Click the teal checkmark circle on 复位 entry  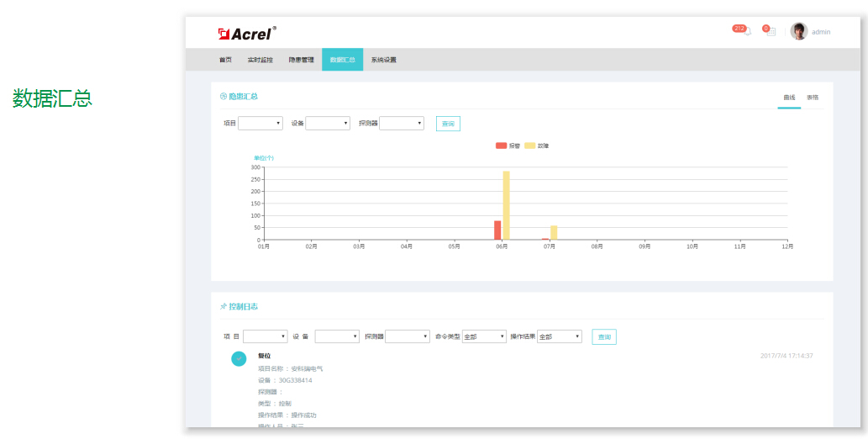239,359
